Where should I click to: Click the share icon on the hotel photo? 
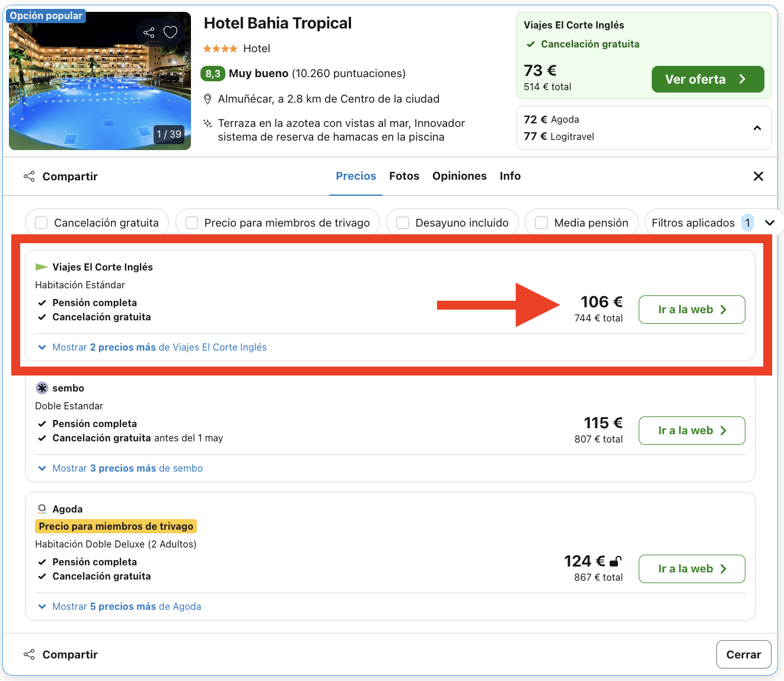point(148,33)
